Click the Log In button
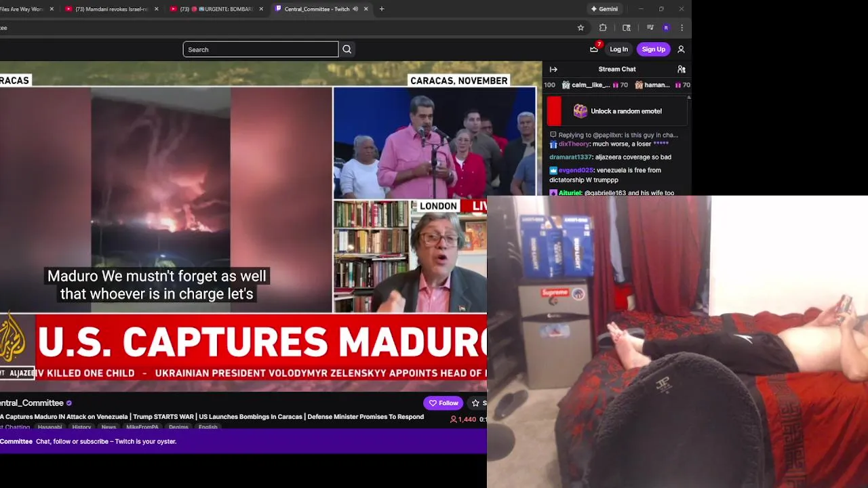The width and height of the screenshot is (868, 488). click(x=618, y=49)
